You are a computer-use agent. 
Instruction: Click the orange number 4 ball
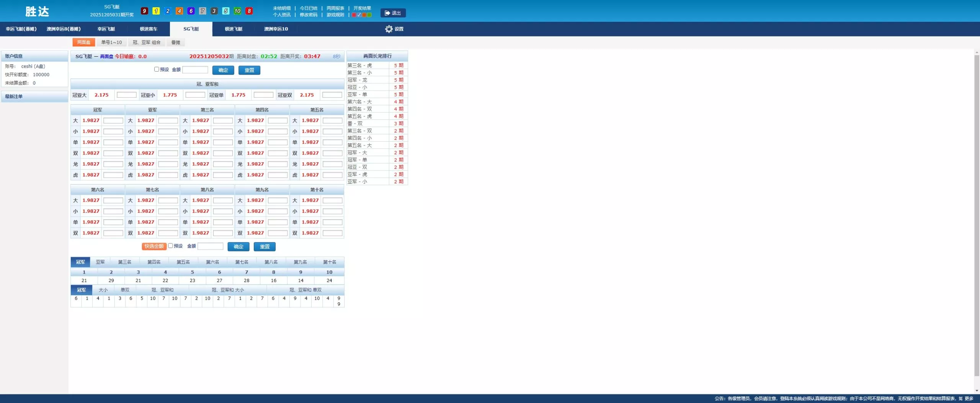coord(179,11)
